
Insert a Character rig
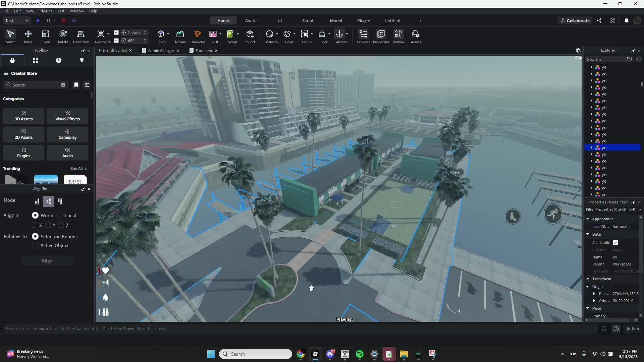tap(197, 37)
